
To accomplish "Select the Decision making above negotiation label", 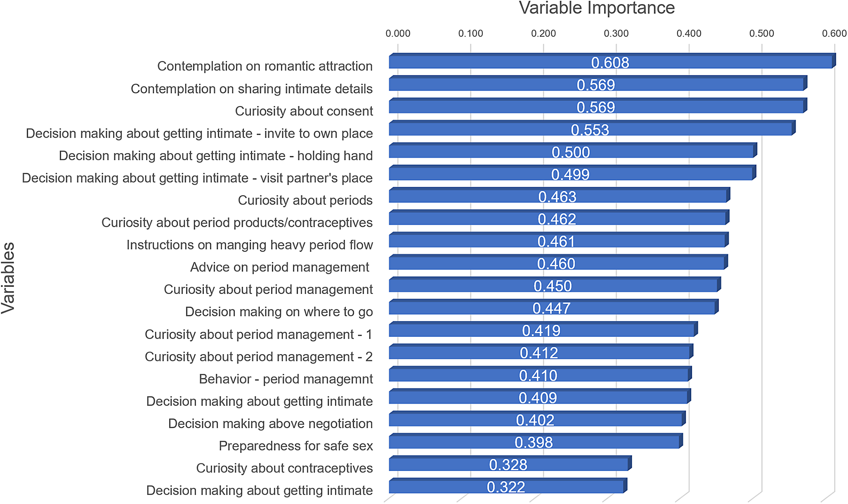I will pos(270,423).
